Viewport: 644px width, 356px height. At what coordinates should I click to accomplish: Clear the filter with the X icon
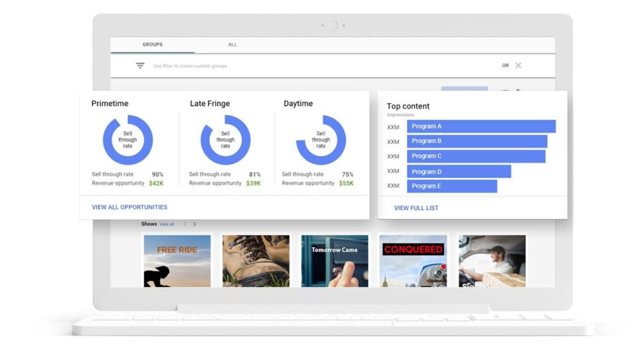pos(519,66)
